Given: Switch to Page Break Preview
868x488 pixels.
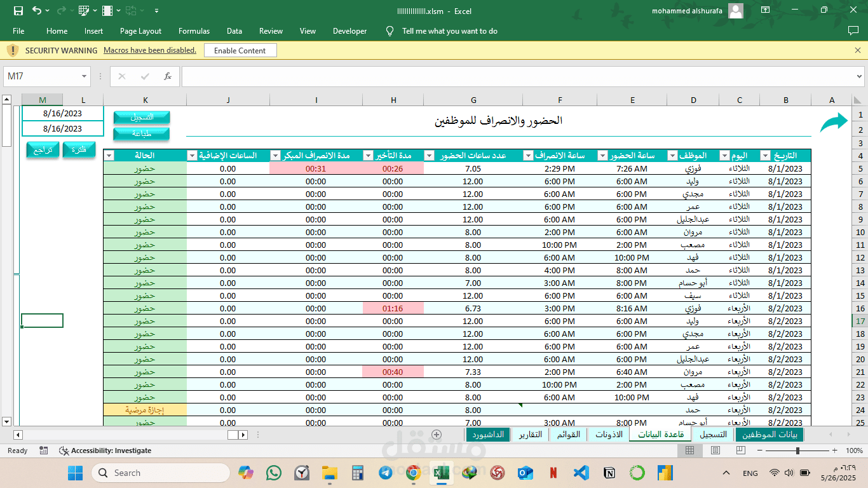Looking at the screenshot, I should pos(740,451).
